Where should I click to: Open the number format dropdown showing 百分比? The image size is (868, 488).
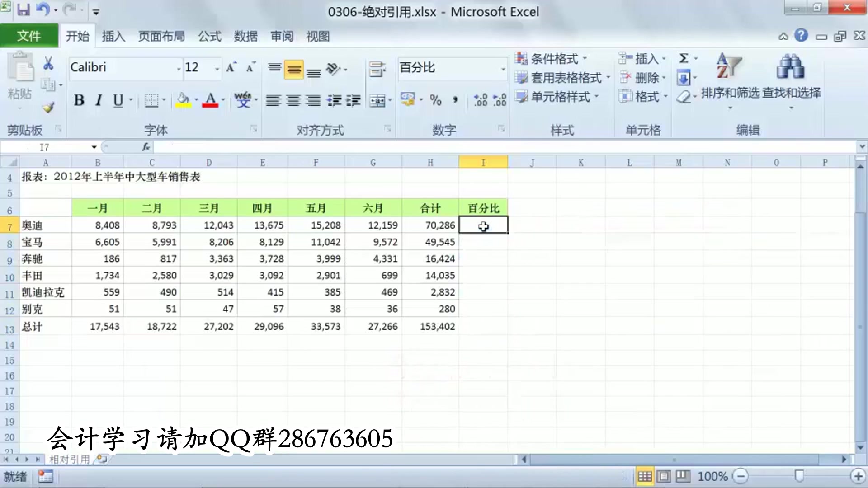click(x=503, y=69)
